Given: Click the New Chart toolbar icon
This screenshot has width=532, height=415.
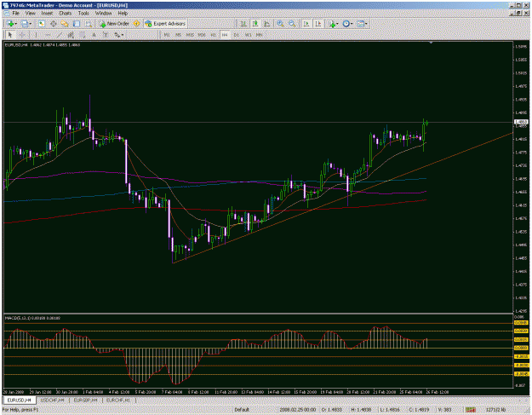Looking at the screenshot, I should point(10,23).
